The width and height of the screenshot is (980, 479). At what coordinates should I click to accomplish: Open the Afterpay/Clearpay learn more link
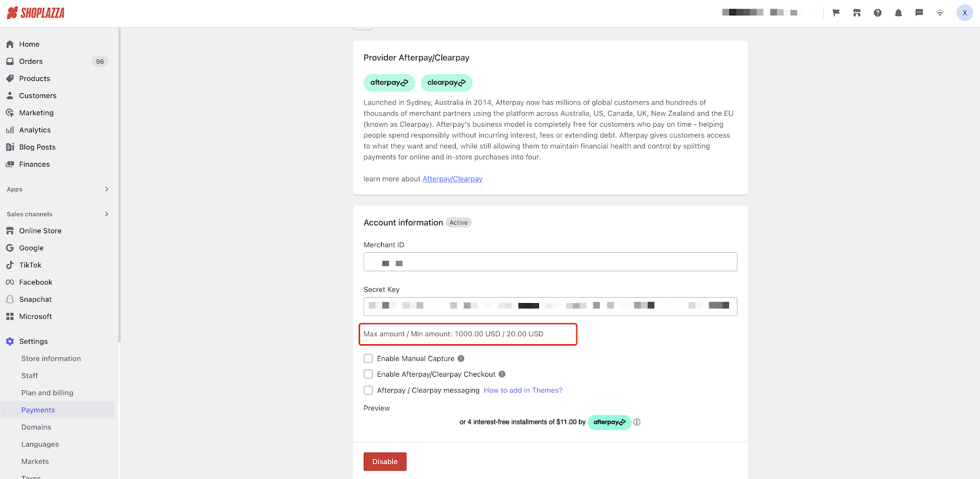[x=453, y=179]
